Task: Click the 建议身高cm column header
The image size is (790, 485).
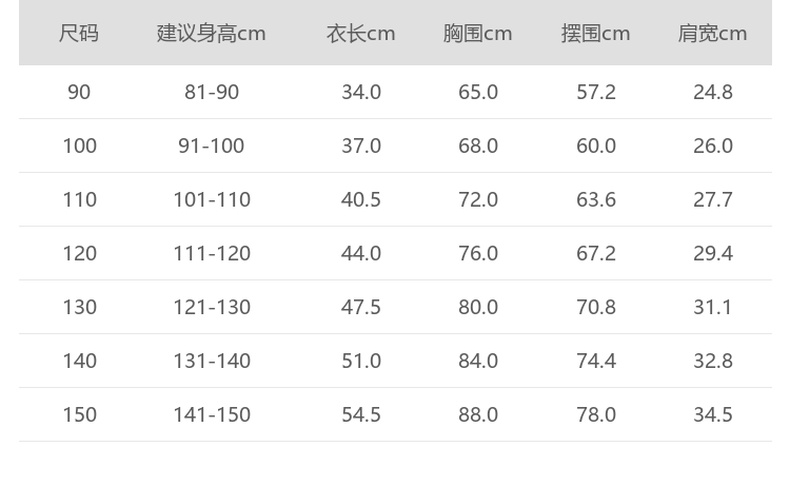Action: (211, 34)
